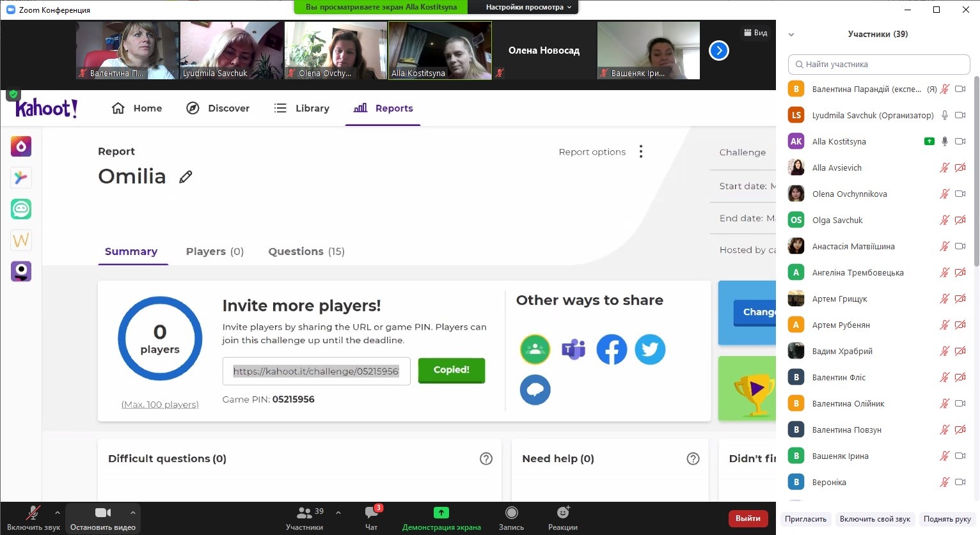980x535 pixels.
Task: Open the Library menu item
Action: [x=301, y=109]
